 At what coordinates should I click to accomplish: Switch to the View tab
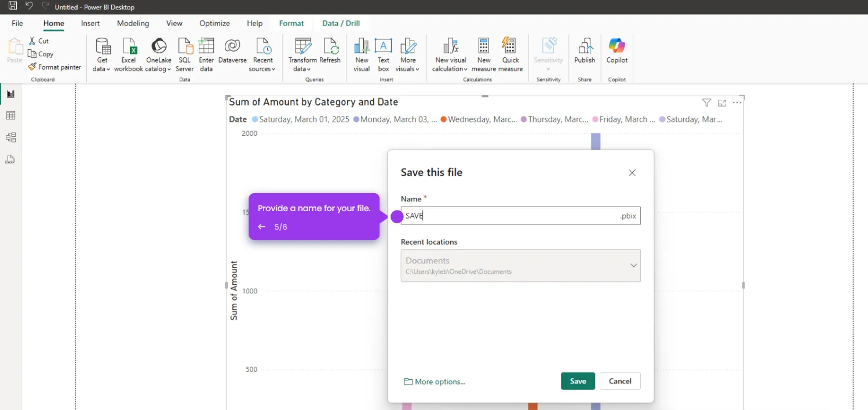174,23
